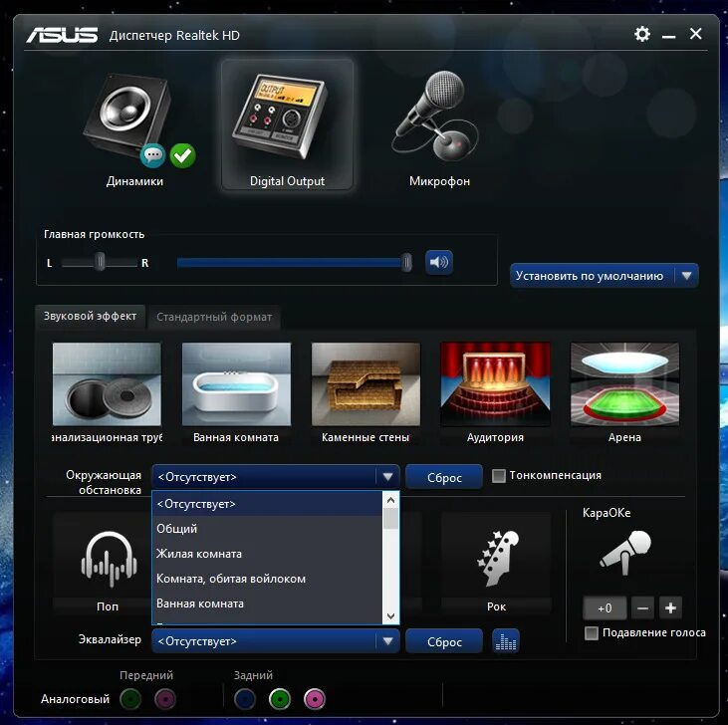Choose Жилая комната in the list
This screenshot has height=725, width=728.
[267, 554]
